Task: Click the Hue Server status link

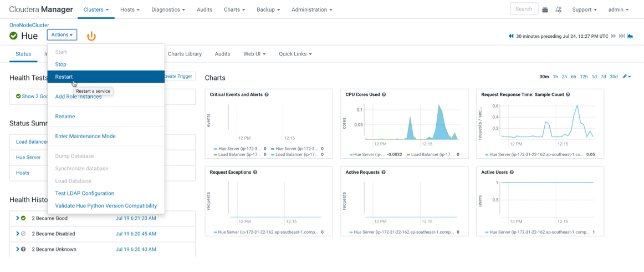Action: [28, 157]
